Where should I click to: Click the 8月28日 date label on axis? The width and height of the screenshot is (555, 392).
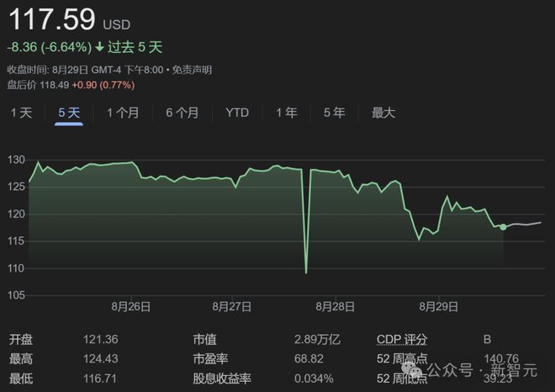coord(336,306)
